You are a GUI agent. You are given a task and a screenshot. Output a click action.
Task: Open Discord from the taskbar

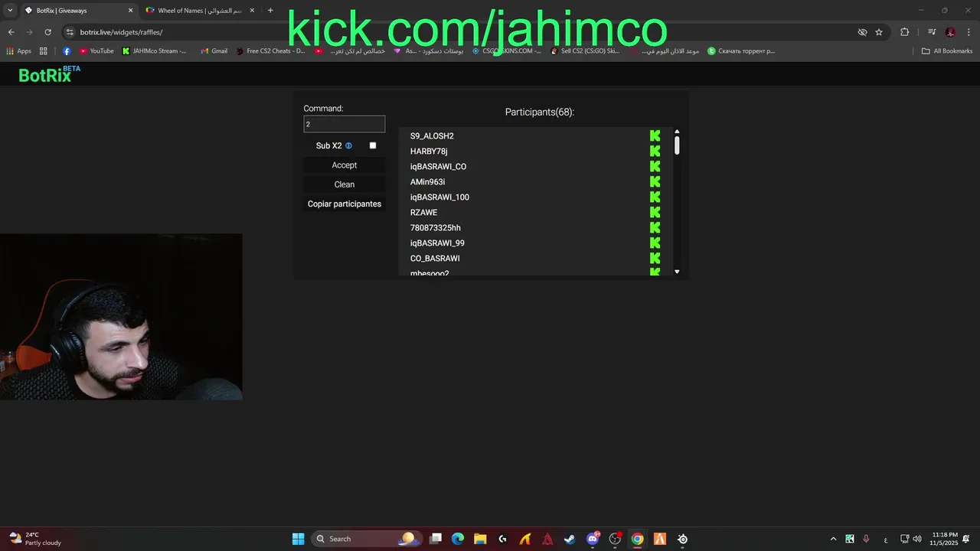pos(593,539)
